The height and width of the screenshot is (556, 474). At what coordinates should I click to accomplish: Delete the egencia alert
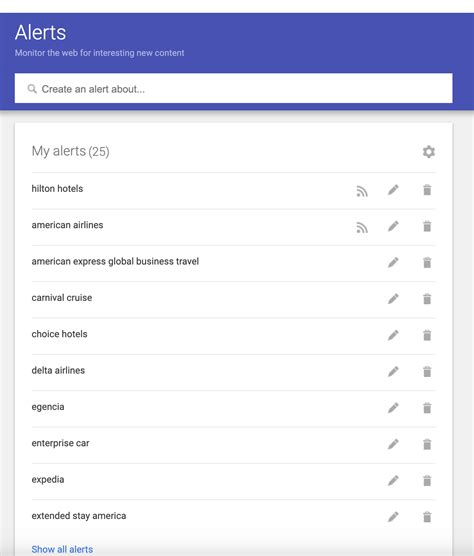(427, 408)
